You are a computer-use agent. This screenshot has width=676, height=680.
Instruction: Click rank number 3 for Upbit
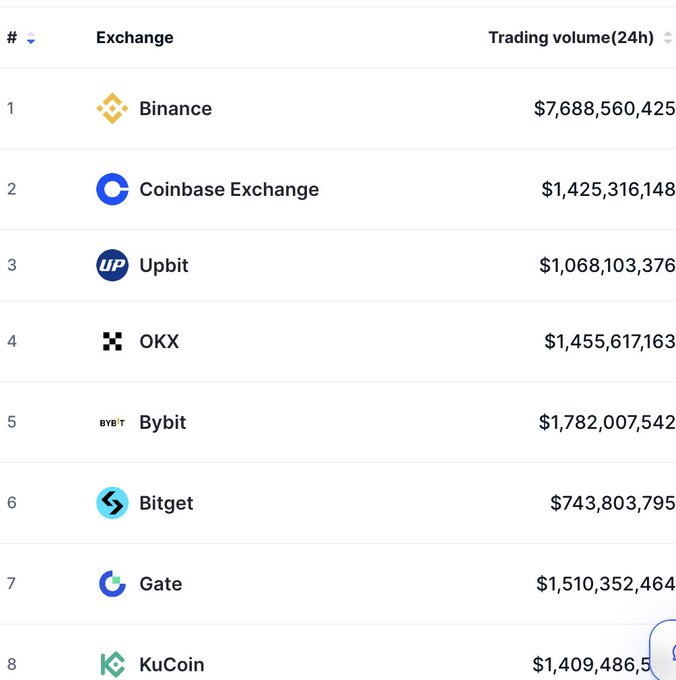[x=12, y=265]
